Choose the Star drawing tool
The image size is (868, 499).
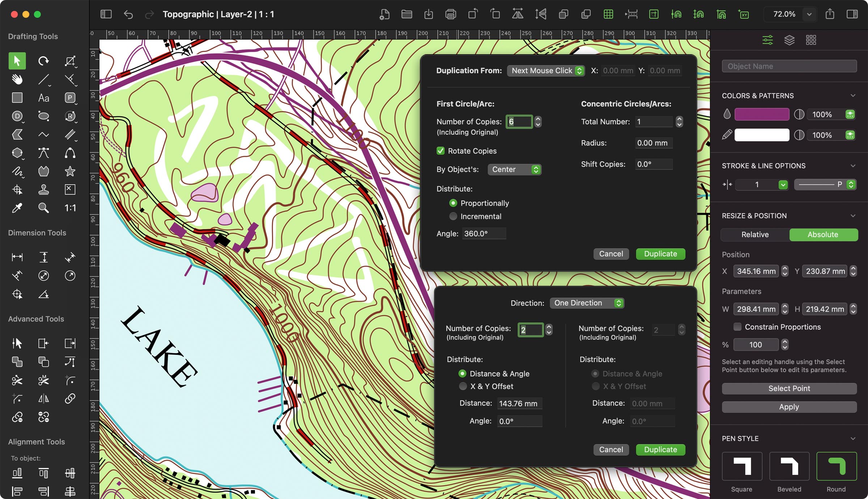[70, 171]
